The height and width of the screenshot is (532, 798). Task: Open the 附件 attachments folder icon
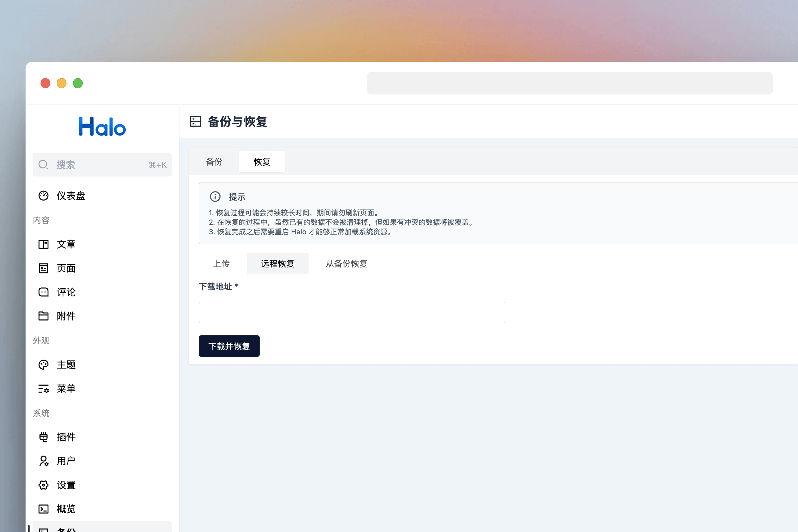(x=43, y=316)
